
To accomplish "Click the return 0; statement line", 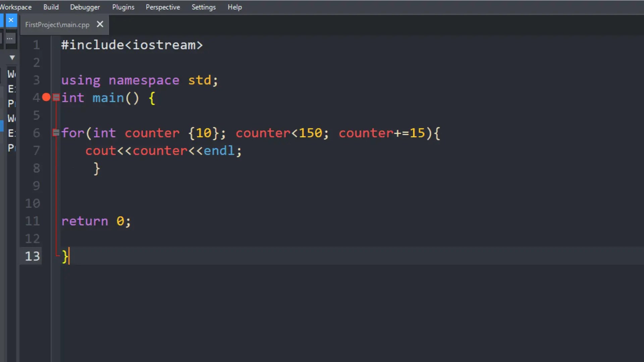I will tap(96, 221).
